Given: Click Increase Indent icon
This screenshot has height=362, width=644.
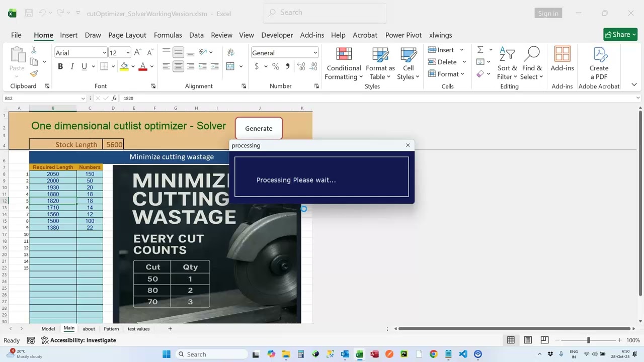Looking at the screenshot, I should pos(215,66).
